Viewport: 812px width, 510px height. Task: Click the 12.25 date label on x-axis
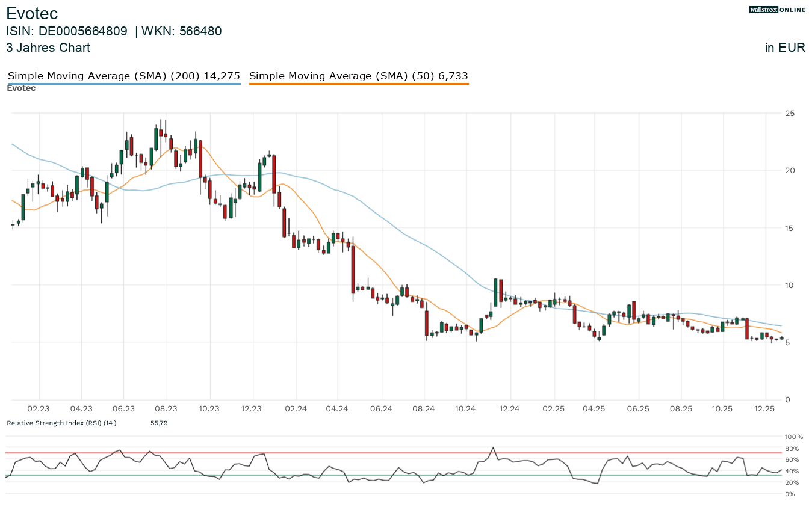pos(764,409)
